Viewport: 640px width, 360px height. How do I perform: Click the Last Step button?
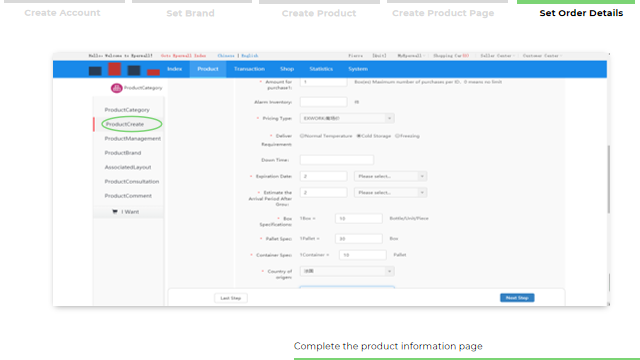tap(231, 298)
